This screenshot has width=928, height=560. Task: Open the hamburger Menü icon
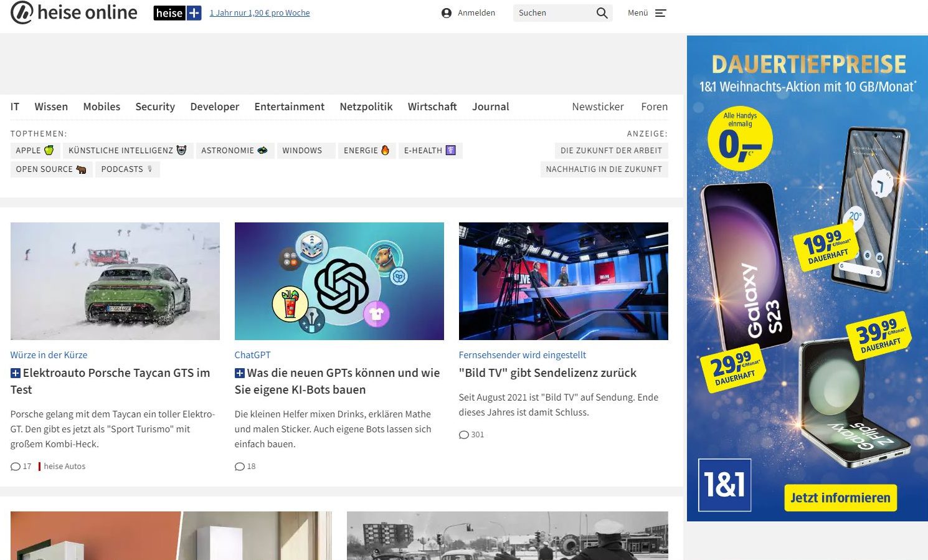pos(661,13)
